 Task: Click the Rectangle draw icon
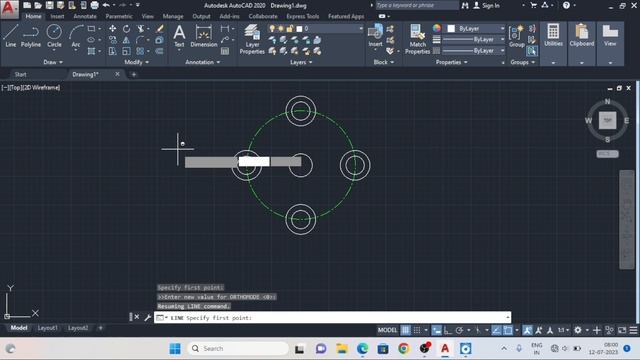click(91, 29)
